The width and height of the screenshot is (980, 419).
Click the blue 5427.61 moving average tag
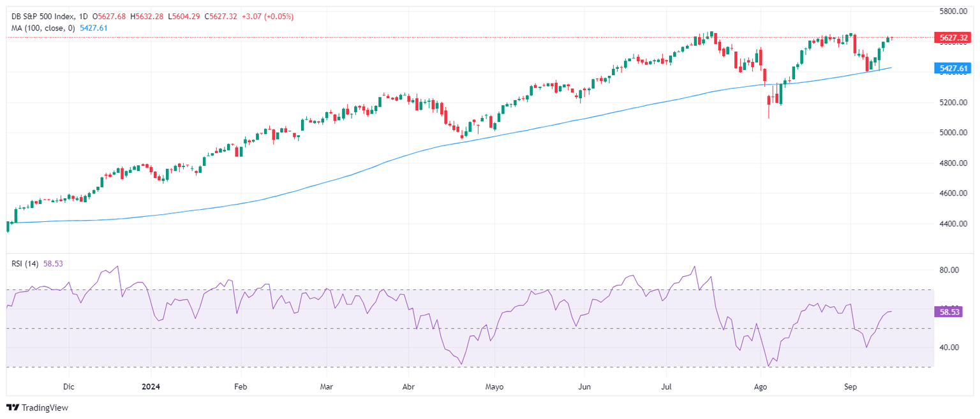pos(954,68)
